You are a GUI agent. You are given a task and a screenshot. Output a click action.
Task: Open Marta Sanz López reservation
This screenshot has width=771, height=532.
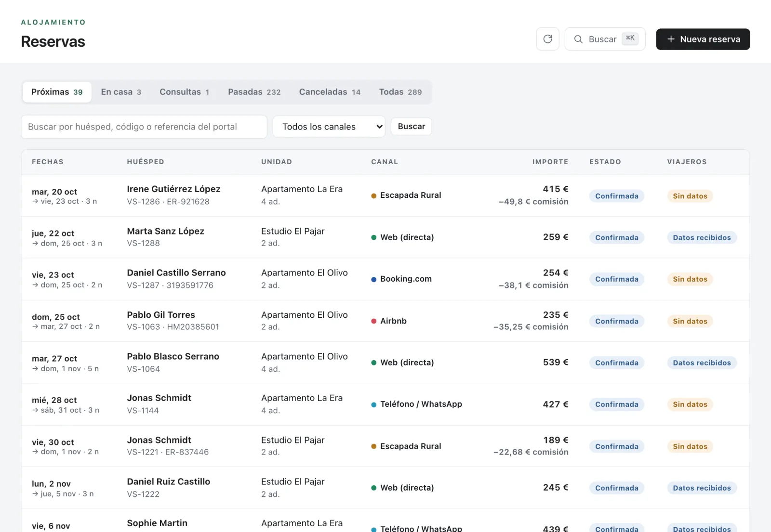[x=165, y=231]
